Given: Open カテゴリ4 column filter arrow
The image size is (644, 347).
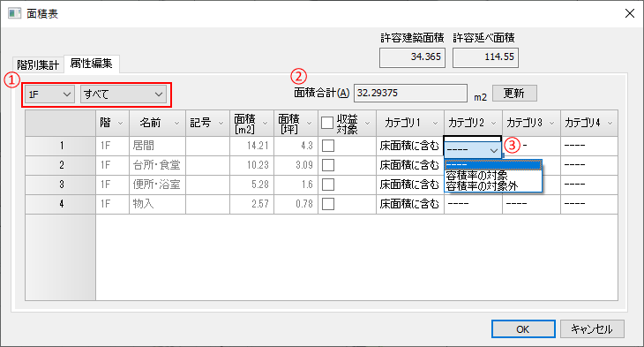Looking at the screenshot, I should click(610, 123).
